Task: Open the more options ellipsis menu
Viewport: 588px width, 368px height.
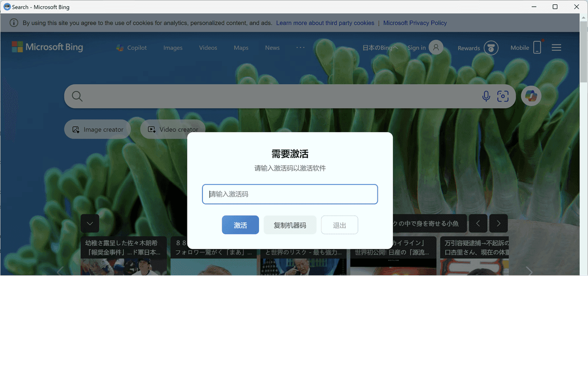Action: tap(300, 47)
